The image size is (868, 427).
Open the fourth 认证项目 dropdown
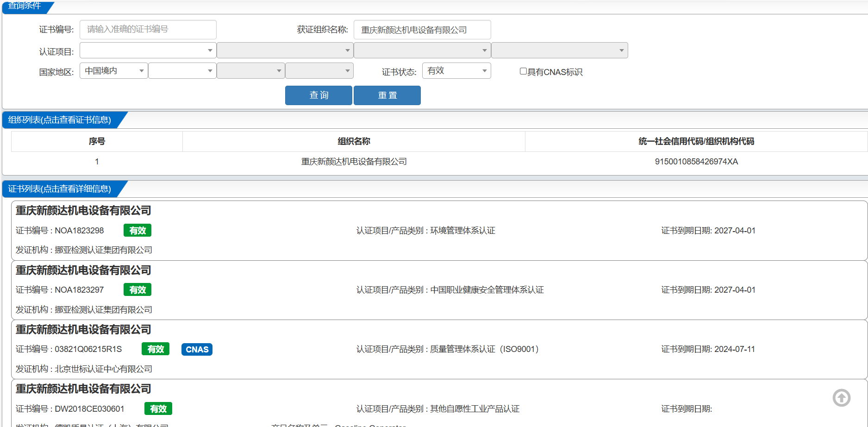coord(559,50)
